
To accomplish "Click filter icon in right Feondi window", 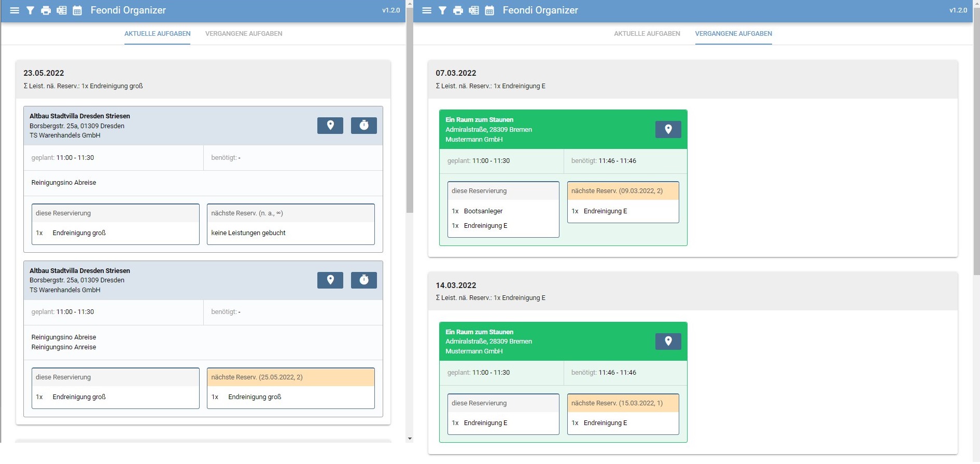I will 442,10.
